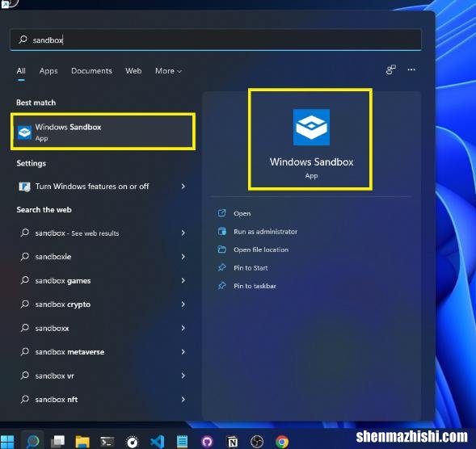Choose Pin to taskbar
Image resolution: width=476 pixels, height=449 pixels.
coord(255,286)
